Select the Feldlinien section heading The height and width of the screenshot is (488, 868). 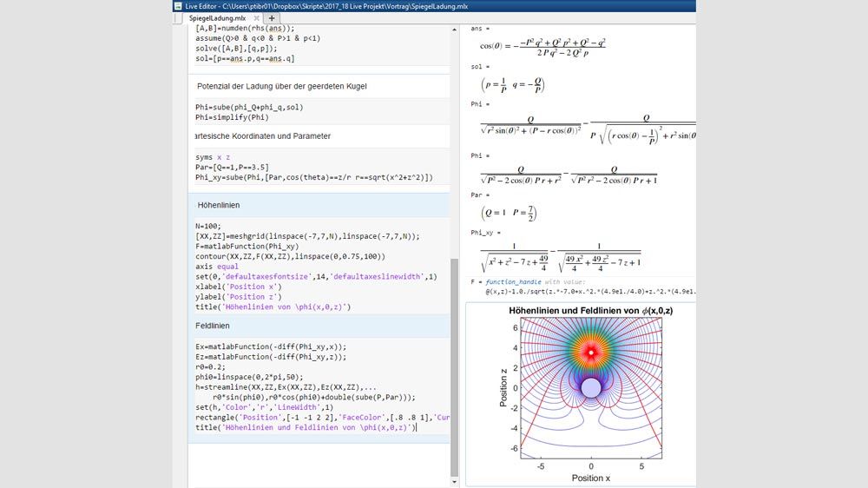point(214,326)
